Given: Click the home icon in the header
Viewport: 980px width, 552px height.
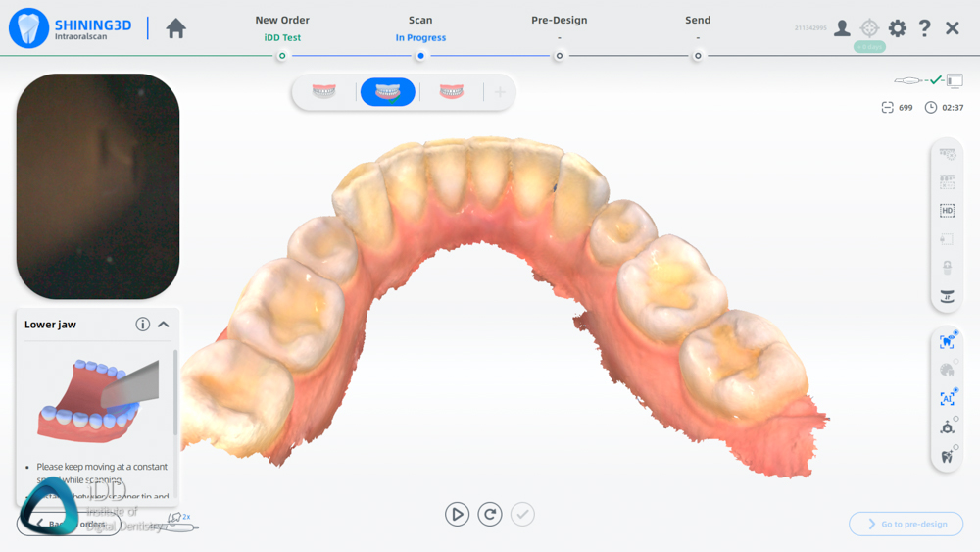Looking at the screenshot, I should click(176, 28).
